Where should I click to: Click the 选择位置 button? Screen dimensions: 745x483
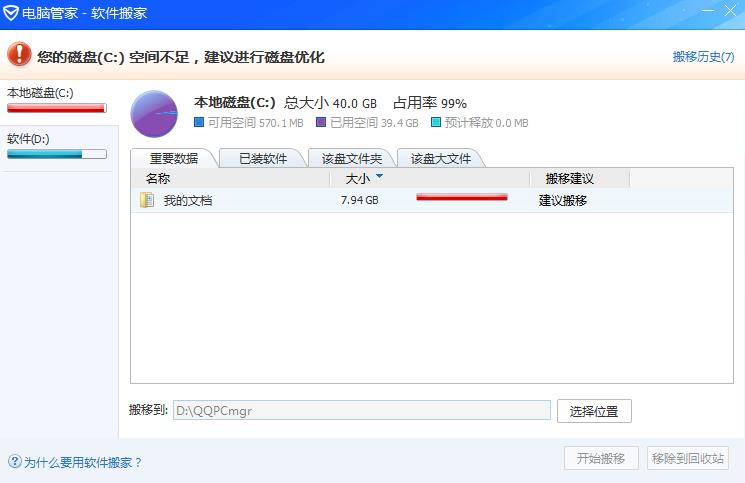point(594,411)
